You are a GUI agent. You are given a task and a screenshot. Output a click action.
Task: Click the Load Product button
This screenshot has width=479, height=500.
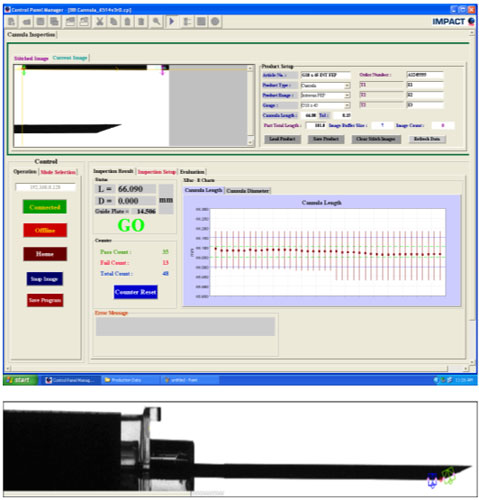282,139
